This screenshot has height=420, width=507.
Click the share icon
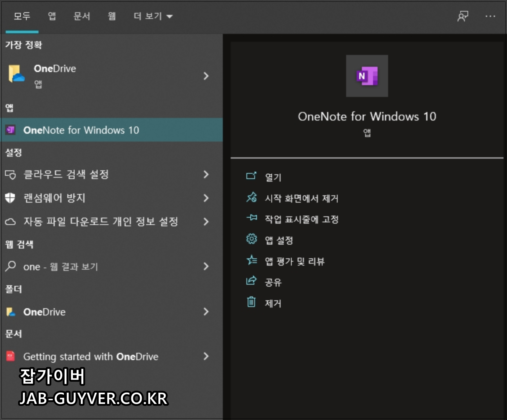coord(251,280)
